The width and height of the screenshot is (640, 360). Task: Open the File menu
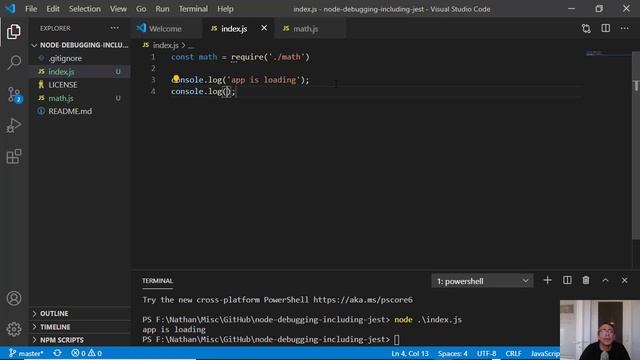coord(31,9)
